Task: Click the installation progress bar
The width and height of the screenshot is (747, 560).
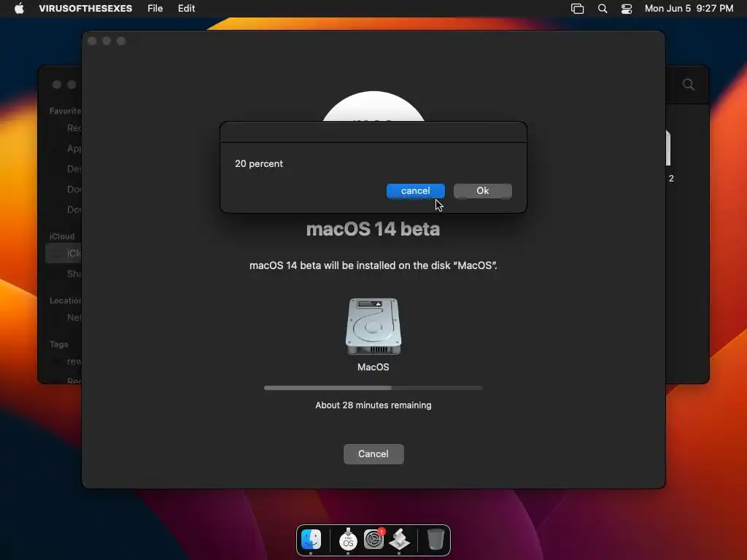Action: pos(373,388)
